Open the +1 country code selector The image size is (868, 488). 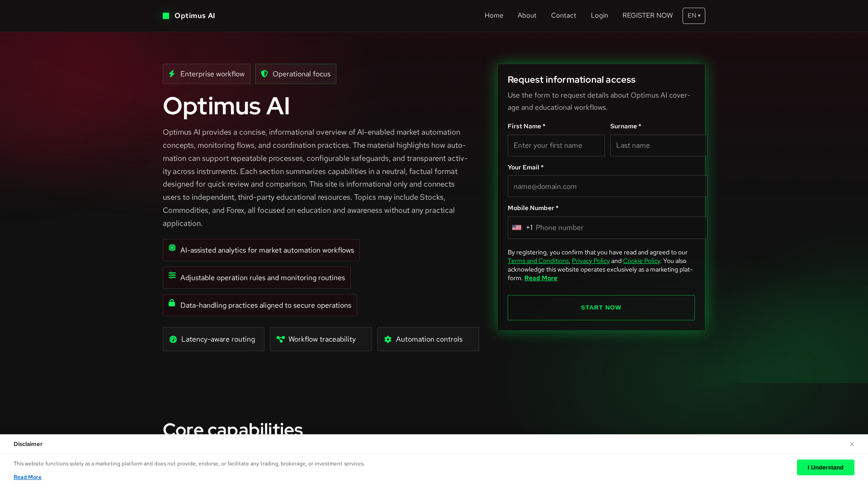[523, 228]
